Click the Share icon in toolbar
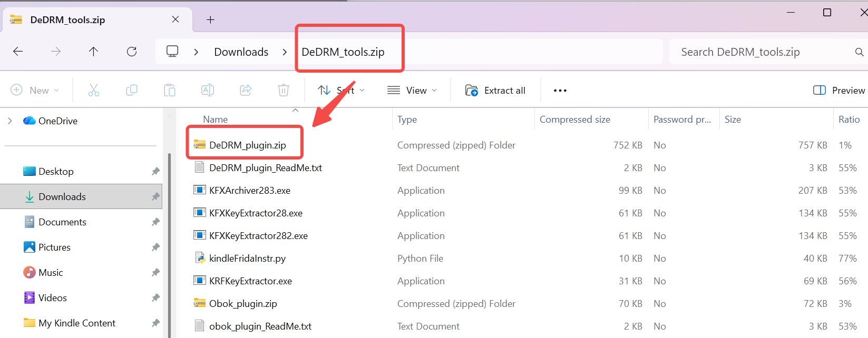 click(246, 91)
